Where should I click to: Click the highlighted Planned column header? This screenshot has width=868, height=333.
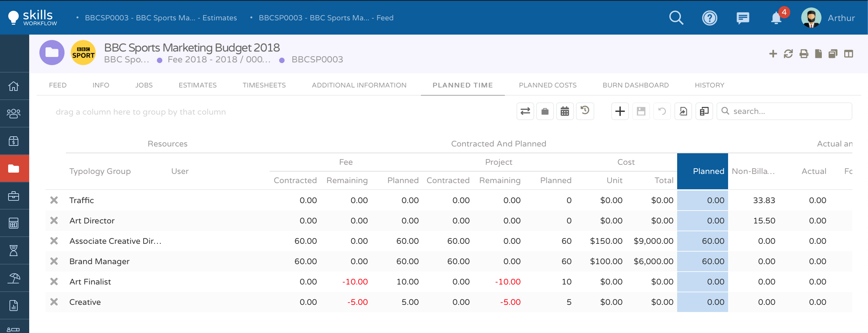[x=703, y=171]
